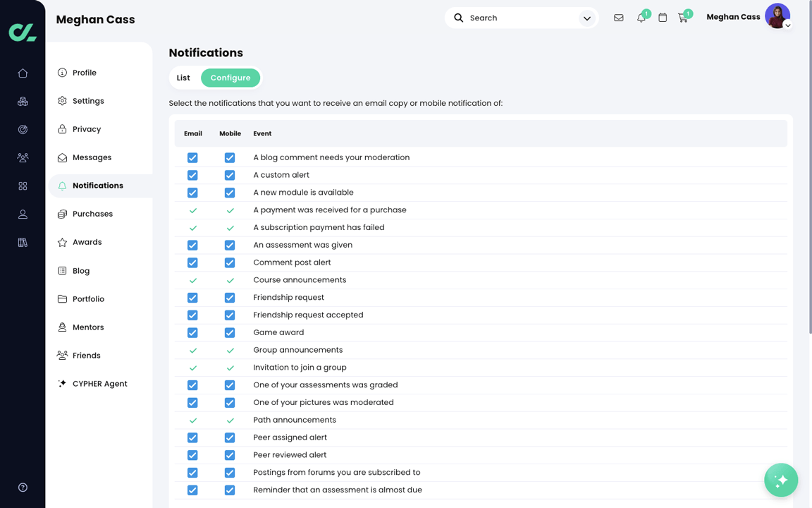Click the page vertical scrollbar
This screenshot has height=508, width=812.
(810, 167)
